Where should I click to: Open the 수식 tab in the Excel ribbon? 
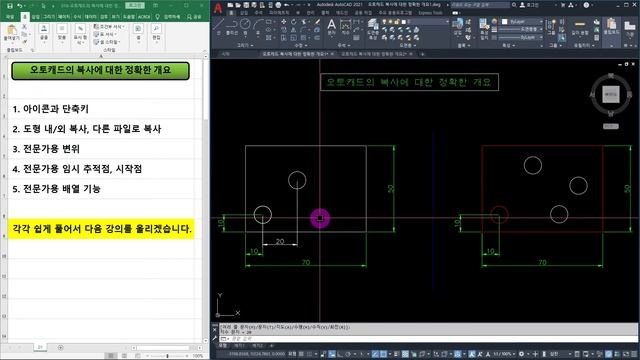[77, 17]
